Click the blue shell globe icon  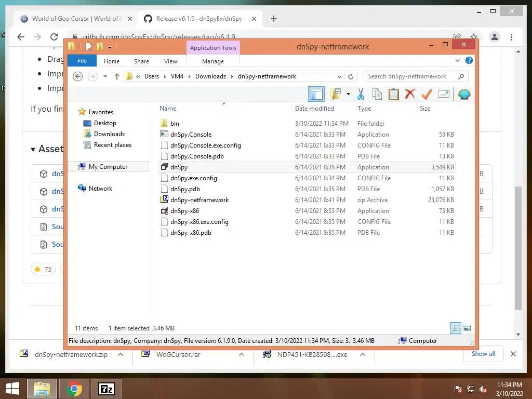pos(464,94)
